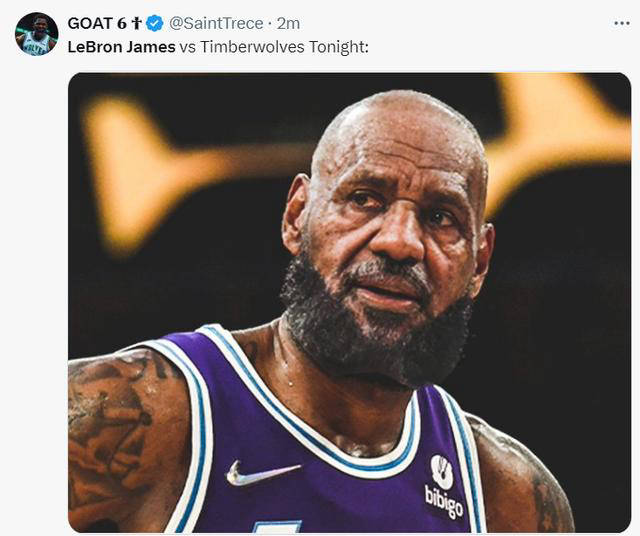Click the white jersey collar trim
This screenshot has height=536, width=640.
(x=330, y=455)
